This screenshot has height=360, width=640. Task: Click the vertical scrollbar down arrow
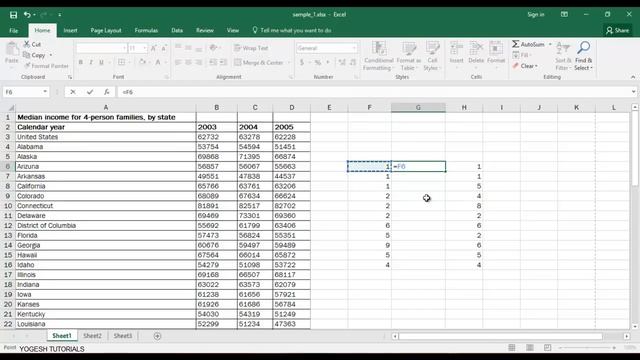(634, 327)
